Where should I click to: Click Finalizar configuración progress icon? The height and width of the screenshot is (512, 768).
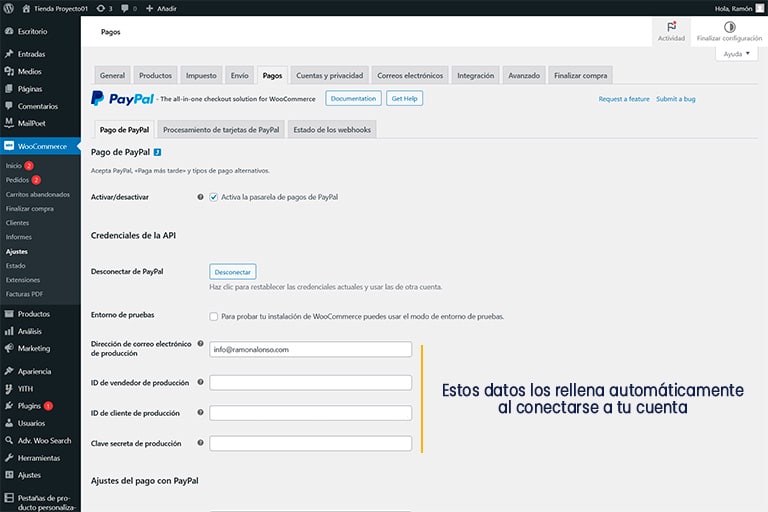[x=729, y=26]
